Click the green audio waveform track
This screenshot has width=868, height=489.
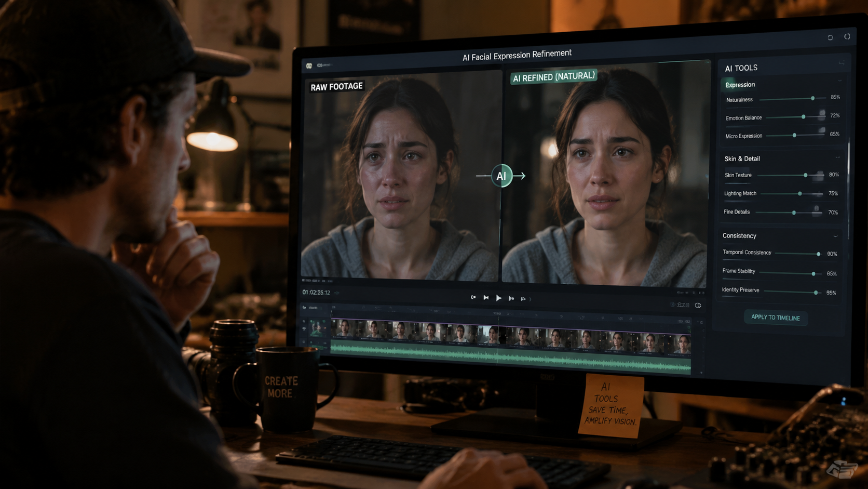pyautogui.click(x=511, y=358)
